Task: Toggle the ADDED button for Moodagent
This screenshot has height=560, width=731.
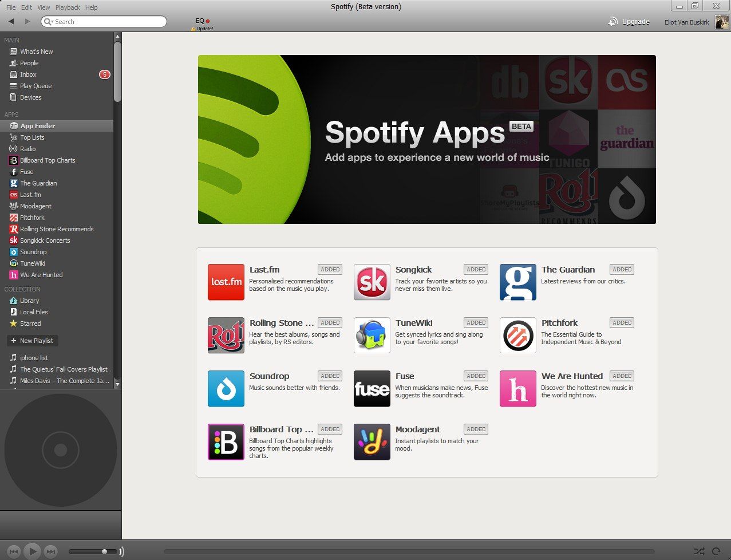Action: tap(476, 429)
